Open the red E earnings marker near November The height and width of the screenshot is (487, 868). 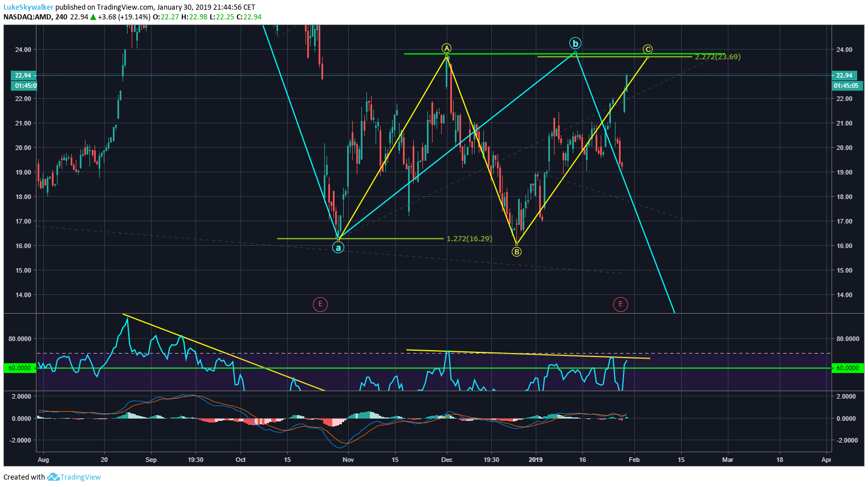coord(320,305)
